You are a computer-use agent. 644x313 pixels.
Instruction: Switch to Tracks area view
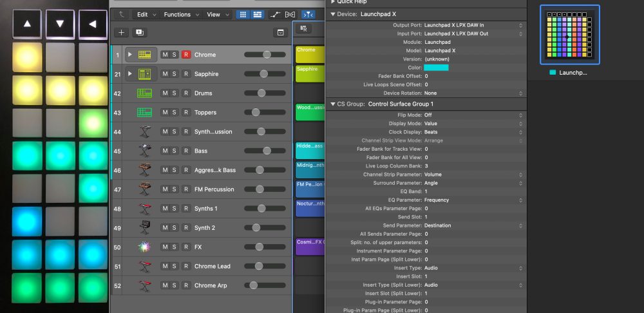[257, 14]
